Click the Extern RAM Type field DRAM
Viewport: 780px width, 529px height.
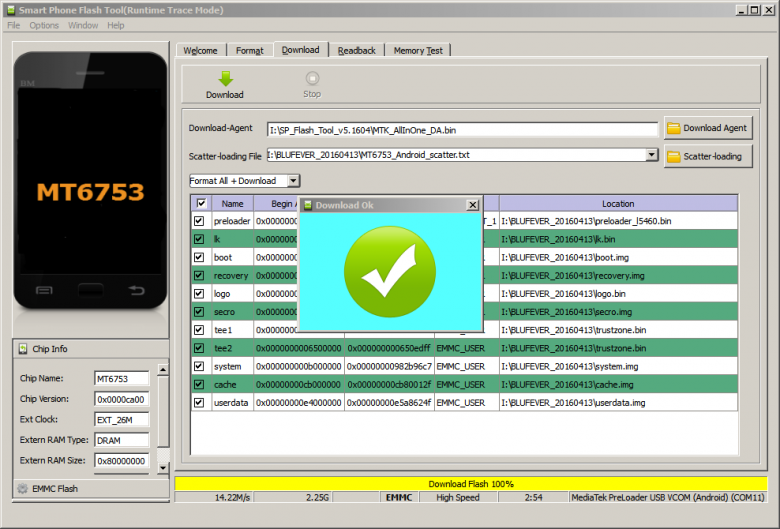point(121,440)
